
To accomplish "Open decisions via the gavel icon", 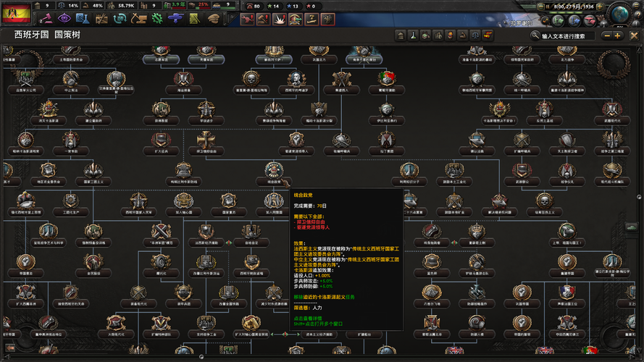I will (x=45, y=19).
